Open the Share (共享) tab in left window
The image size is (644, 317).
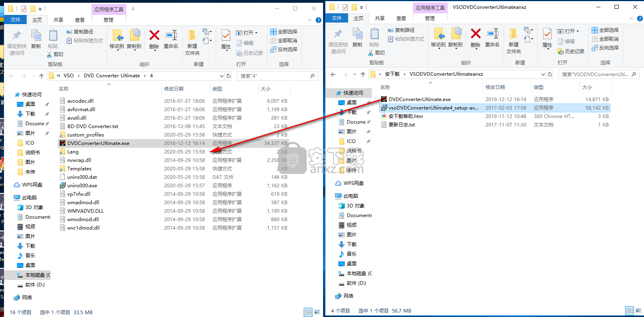click(x=58, y=20)
